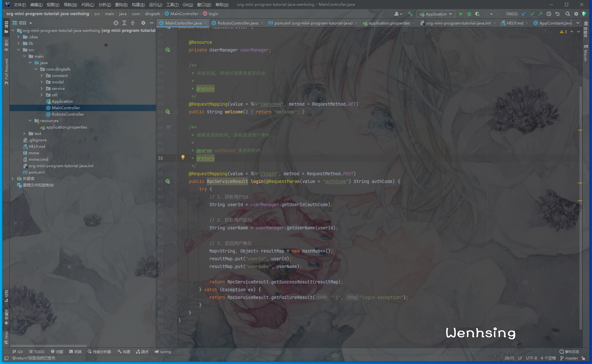The width and height of the screenshot is (592, 364).
Task: Open the Web tool window
Action: (x=6, y=338)
